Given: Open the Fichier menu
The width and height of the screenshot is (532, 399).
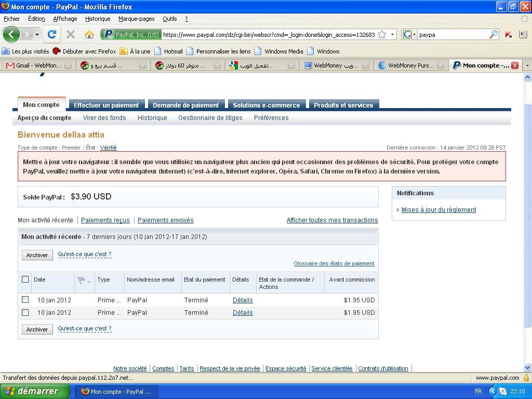Looking at the screenshot, I should tap(12, 19).
